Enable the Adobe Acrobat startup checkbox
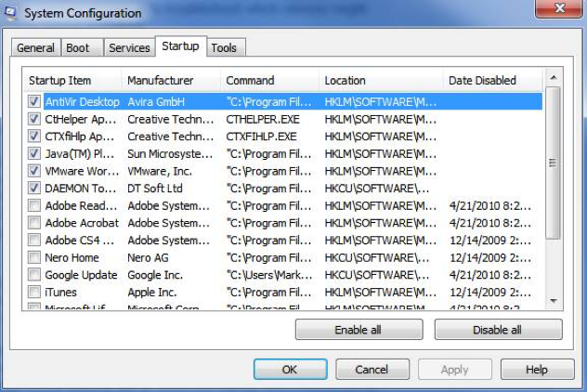 coord(34,223)
